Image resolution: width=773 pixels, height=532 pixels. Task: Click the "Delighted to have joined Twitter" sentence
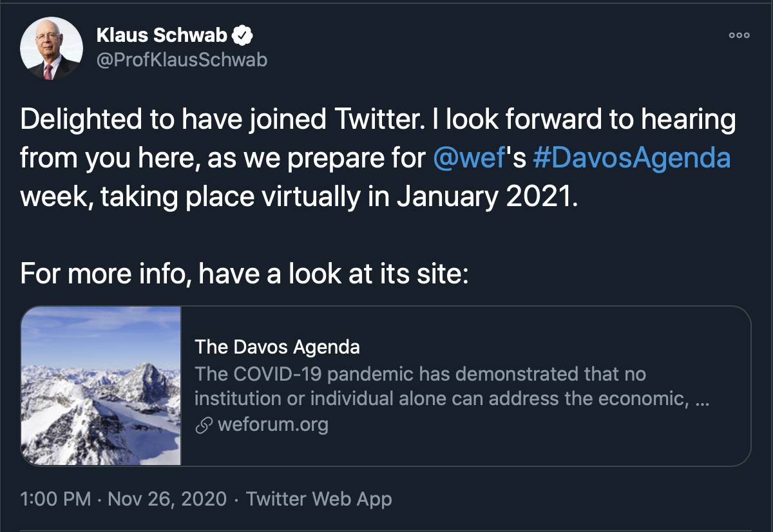218,120
